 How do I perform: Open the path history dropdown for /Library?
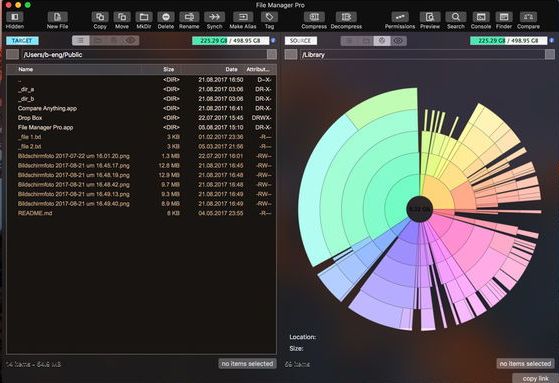550,55
